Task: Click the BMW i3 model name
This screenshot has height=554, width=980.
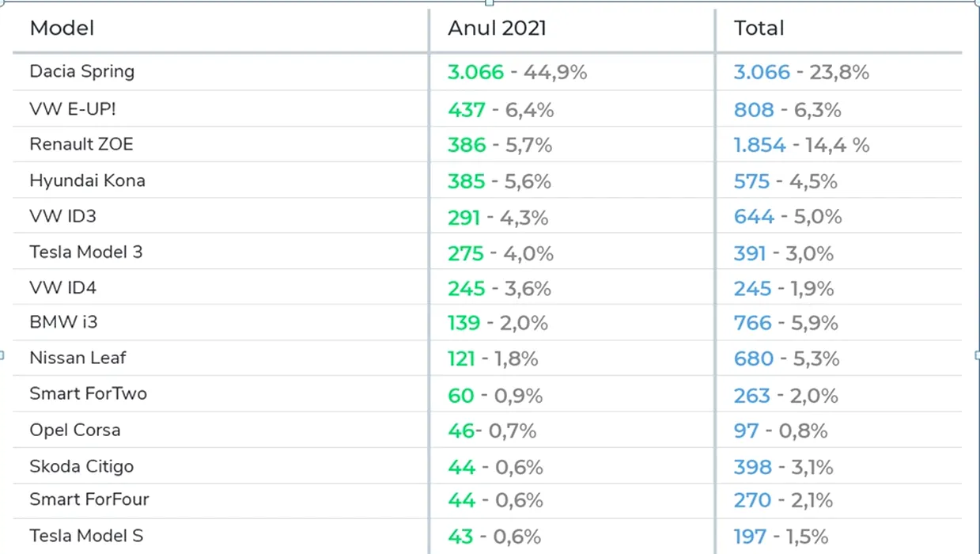Action: pos(63,322)
